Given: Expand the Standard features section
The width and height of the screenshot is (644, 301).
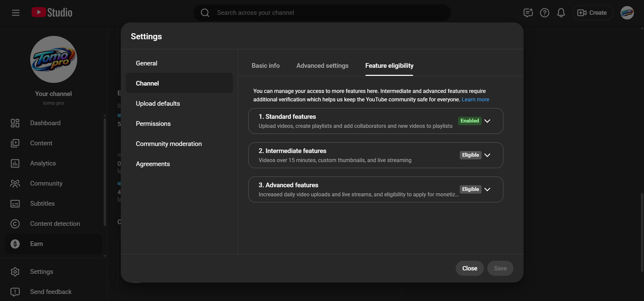Looking at the screenshot, I should coord(487,121).
